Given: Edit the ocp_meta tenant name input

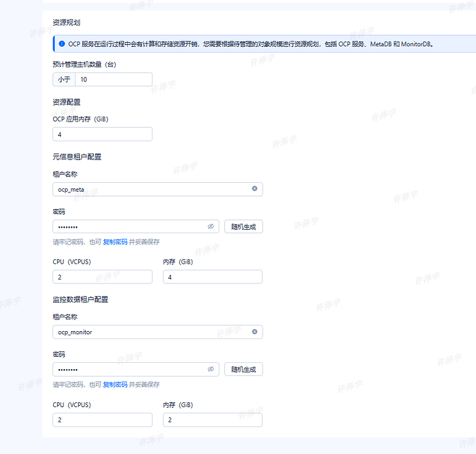Looking at the screenshot, I should 157,189.
